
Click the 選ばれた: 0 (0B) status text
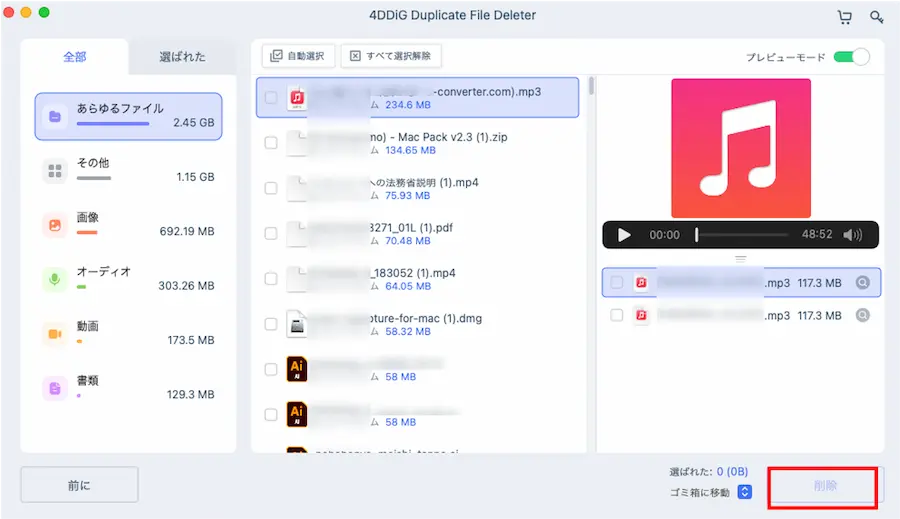point(708,472)
